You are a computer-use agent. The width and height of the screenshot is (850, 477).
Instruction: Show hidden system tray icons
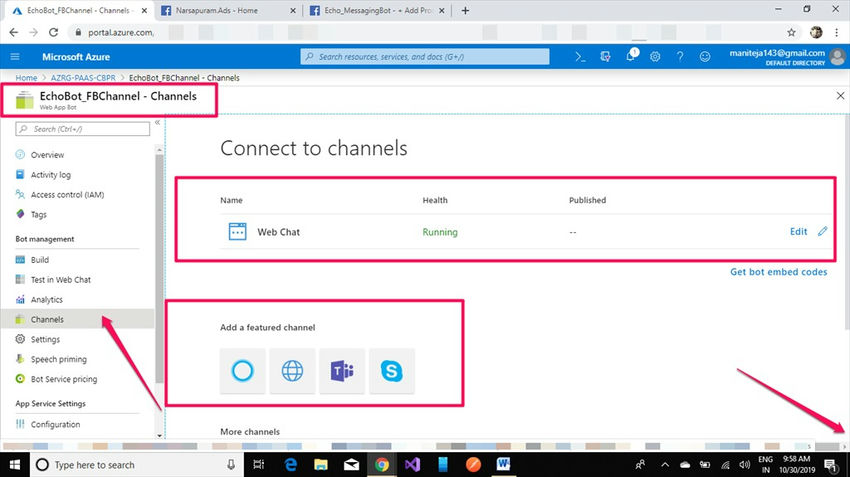665,465
